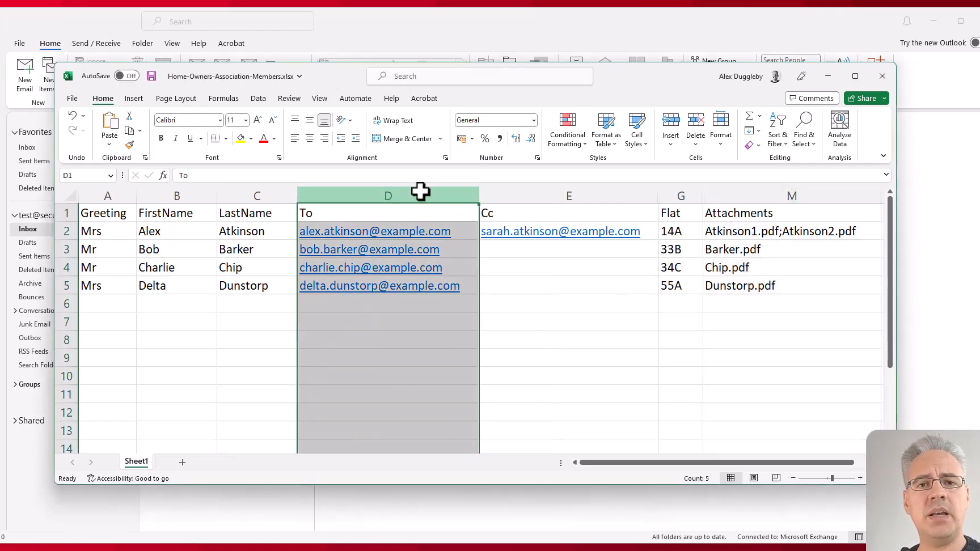
Task: Apply italic formatting
Action: pos(175,138)
